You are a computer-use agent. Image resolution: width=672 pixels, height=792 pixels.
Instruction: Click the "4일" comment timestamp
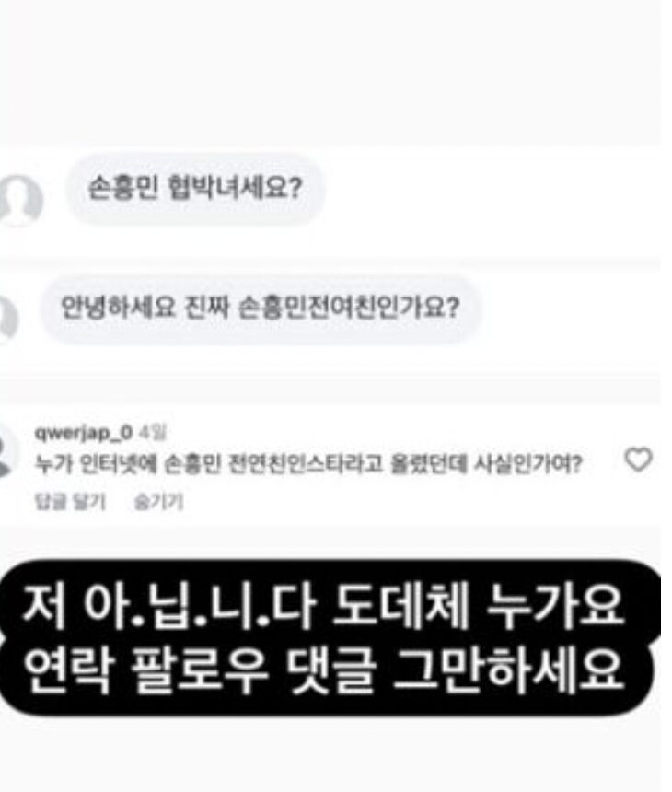tap(152, 433)
